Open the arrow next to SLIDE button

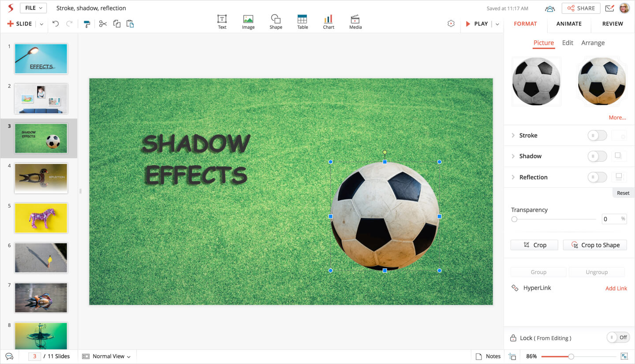(41, 24)
